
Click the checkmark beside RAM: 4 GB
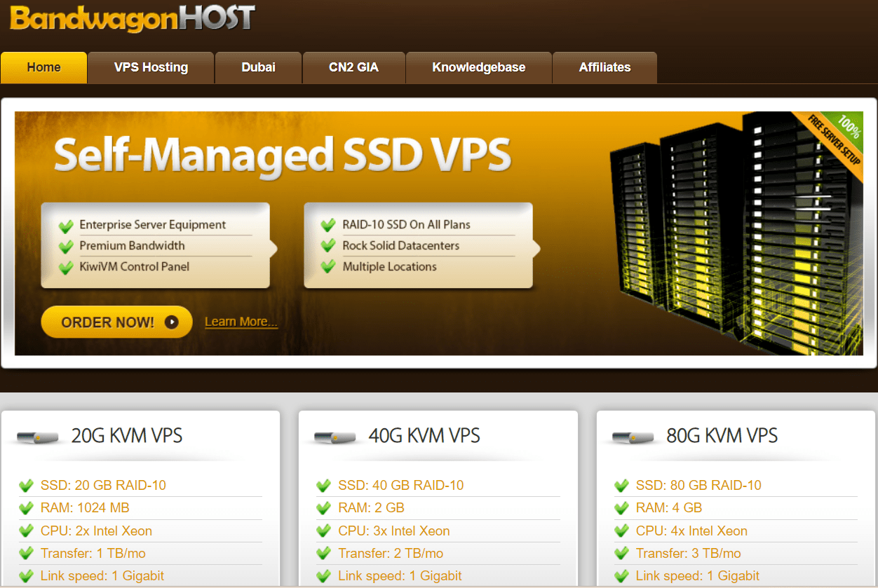click(x=622, y=508)
